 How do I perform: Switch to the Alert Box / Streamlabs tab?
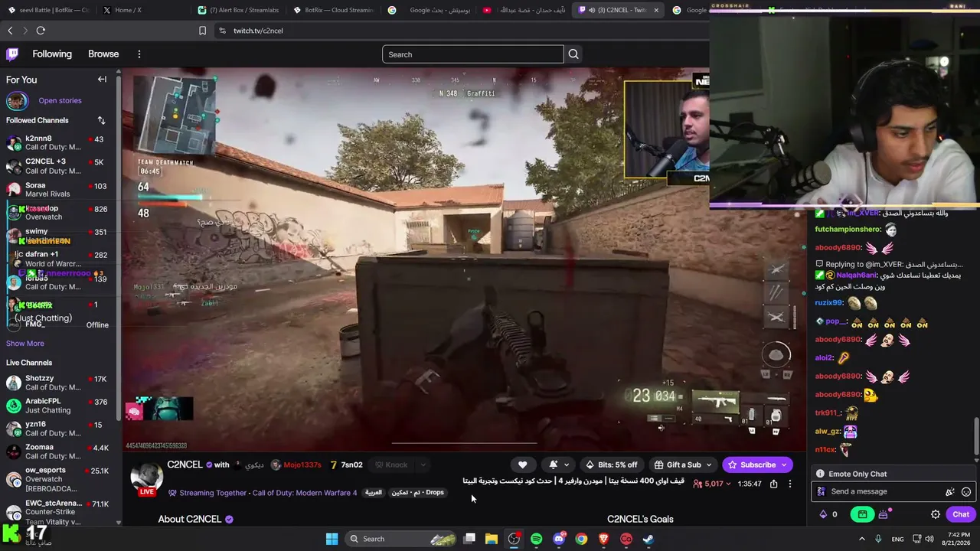(239, 10)
